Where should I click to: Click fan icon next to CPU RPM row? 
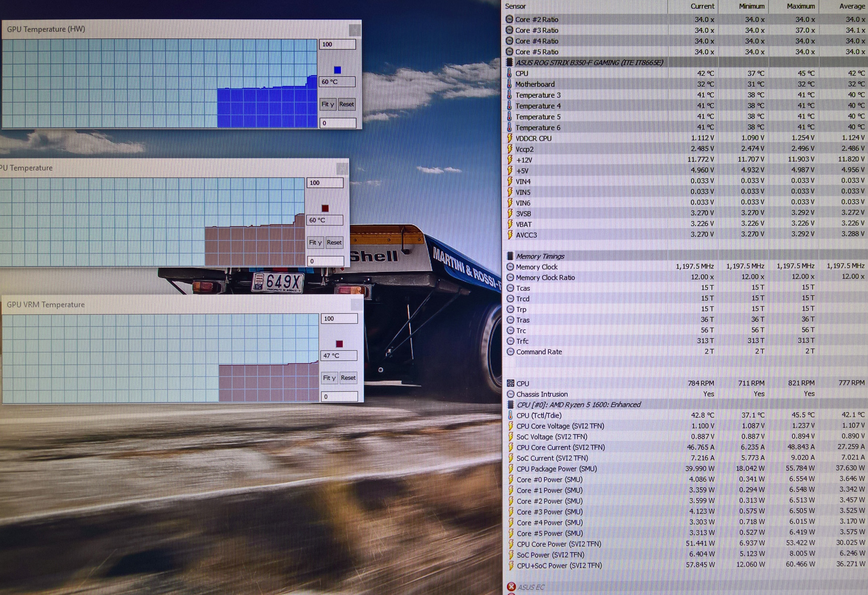[510, 383]
